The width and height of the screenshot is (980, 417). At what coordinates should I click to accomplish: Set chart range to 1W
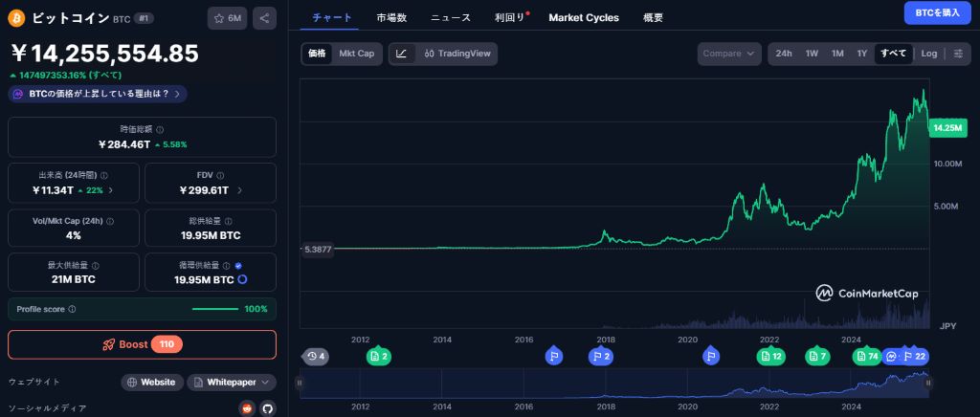812,54
